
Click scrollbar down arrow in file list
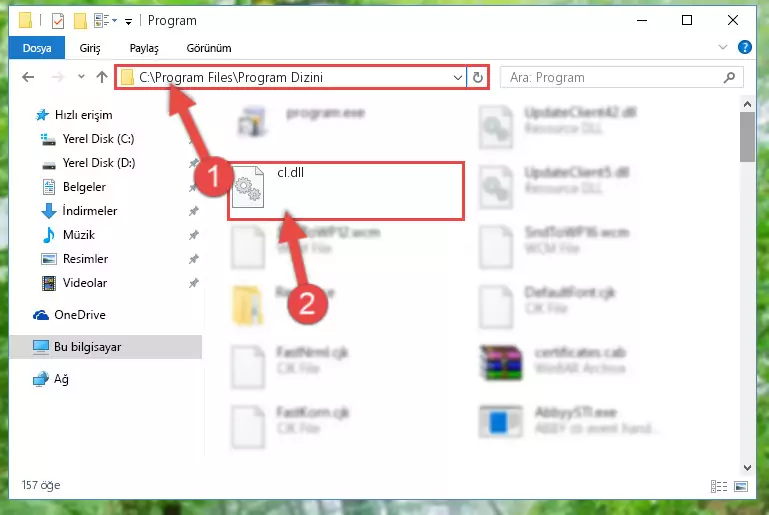click(747, 467)
